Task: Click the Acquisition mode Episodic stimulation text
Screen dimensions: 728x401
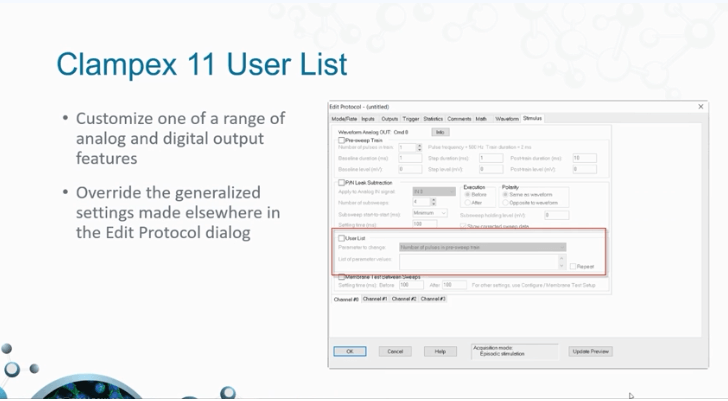Action: pos(502,354)
